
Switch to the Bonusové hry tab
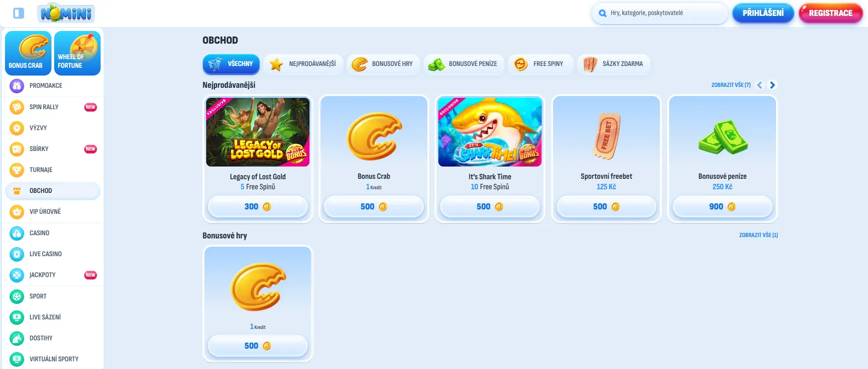click(x=382, y=64)
